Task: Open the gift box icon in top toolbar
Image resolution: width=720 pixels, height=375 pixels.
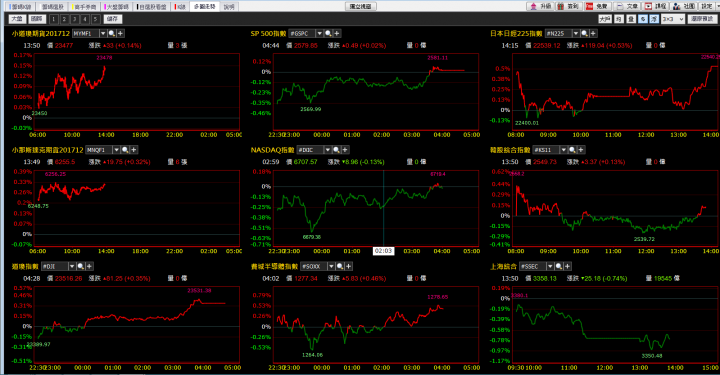Action: point(568,6)
